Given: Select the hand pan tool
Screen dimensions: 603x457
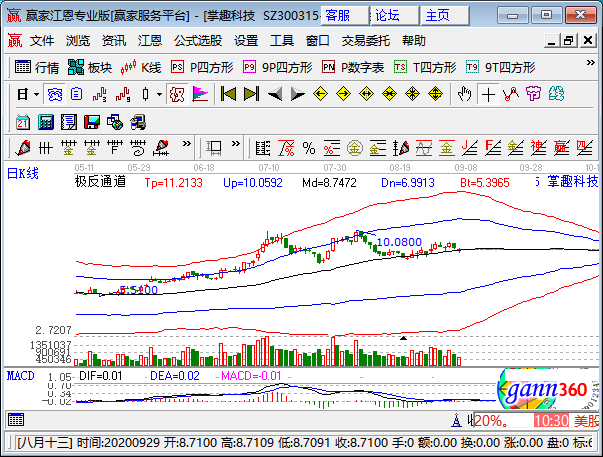Looking at the screenshot, I should [465, 94].
